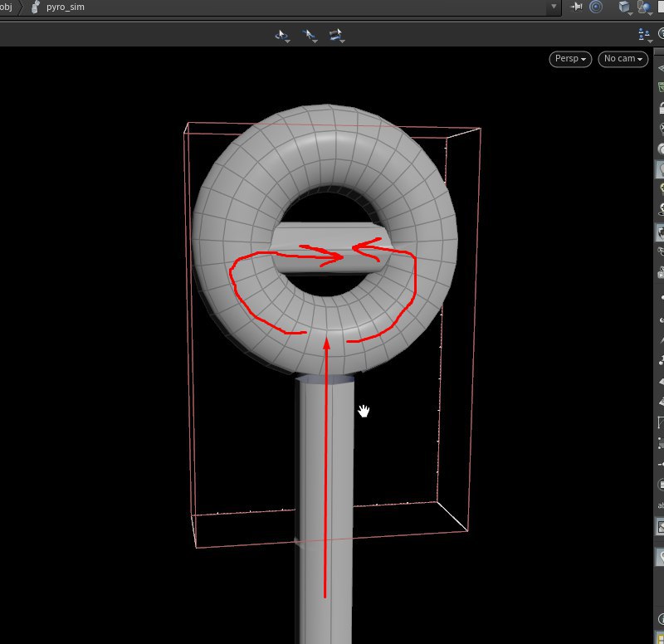Open the three blue pawns menu icon
Viewport: 664px width, 644px height.
click(645, 35)
